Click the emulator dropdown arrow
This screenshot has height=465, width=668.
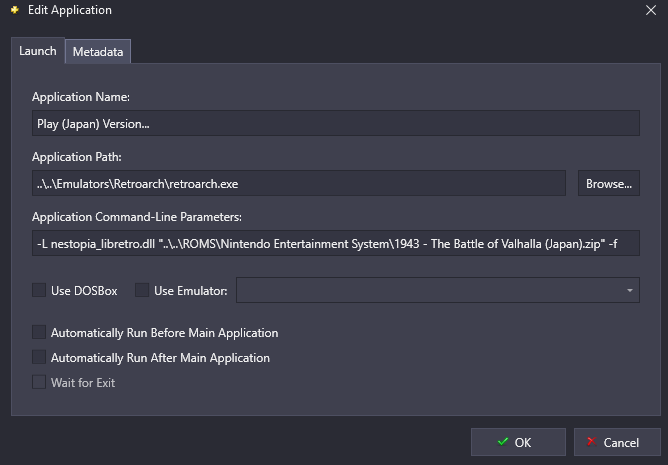coord(630,291)
